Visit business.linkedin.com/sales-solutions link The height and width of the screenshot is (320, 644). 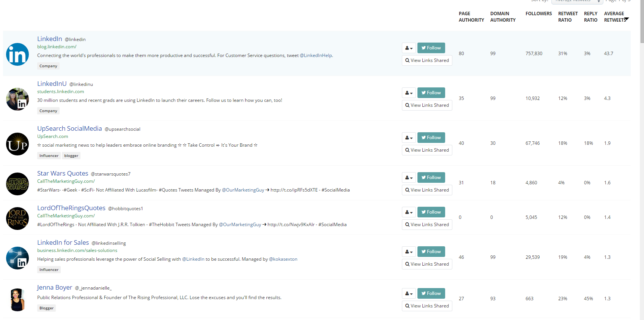pos(77,250)
